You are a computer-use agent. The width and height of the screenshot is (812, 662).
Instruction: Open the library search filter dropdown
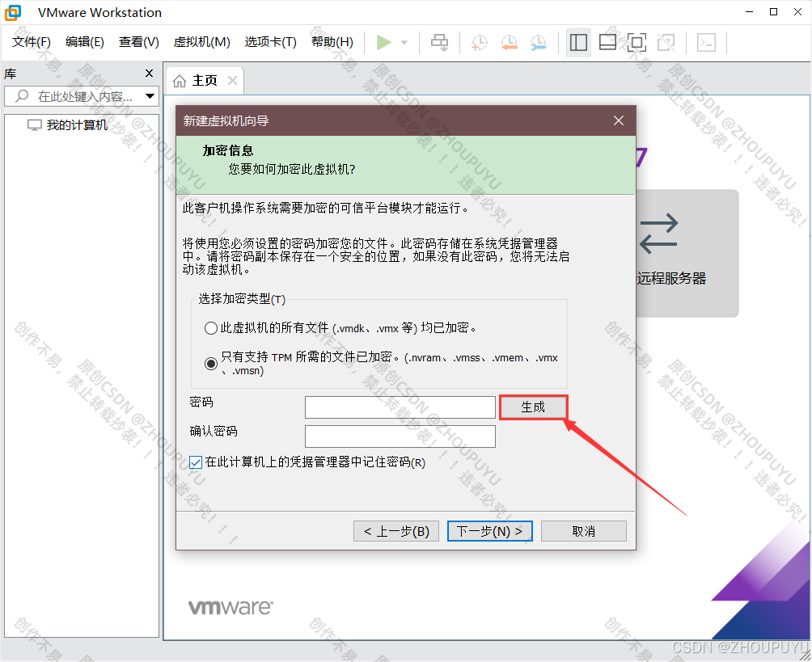tap(150, 96)
